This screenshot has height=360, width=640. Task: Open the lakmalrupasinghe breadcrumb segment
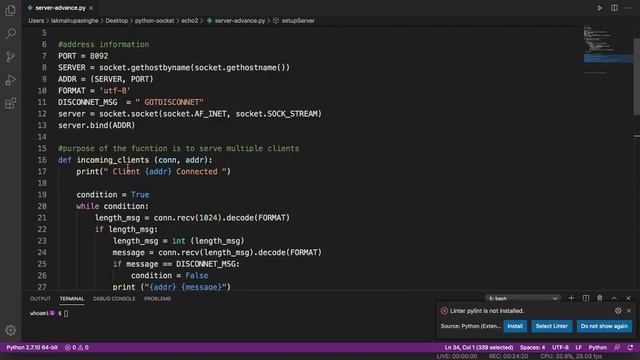75,21
